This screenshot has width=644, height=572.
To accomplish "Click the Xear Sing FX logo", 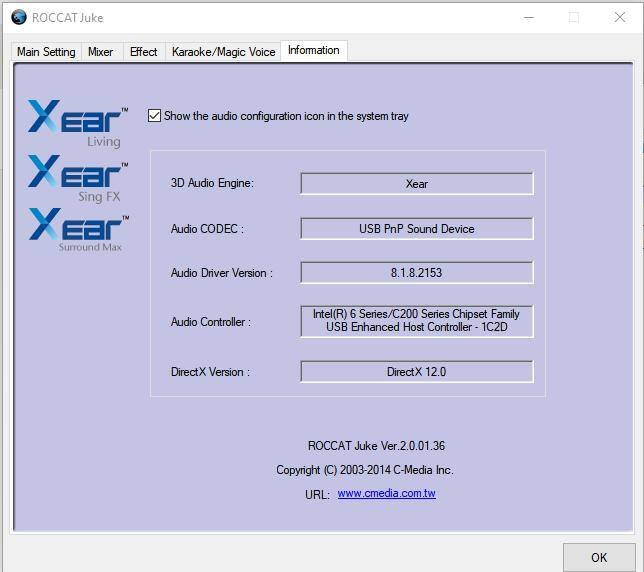I will (x=78, y=178).
